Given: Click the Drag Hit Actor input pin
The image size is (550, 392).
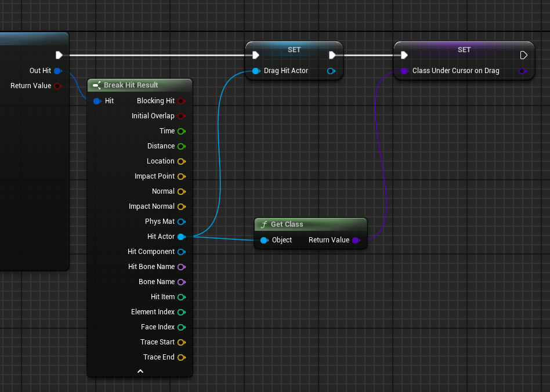Looking at the screenshot, I should pos(256,71).
